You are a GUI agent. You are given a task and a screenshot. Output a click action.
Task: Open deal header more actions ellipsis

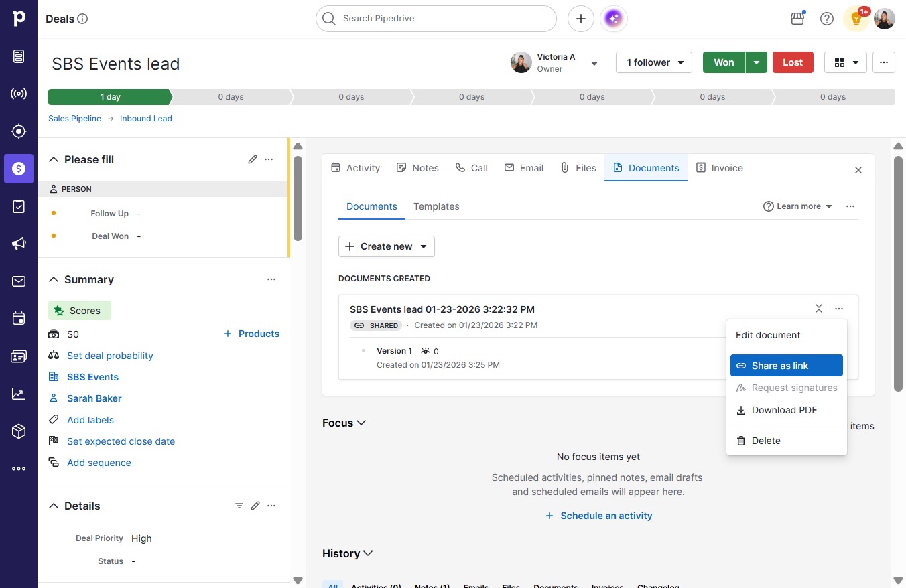[884, 62]
